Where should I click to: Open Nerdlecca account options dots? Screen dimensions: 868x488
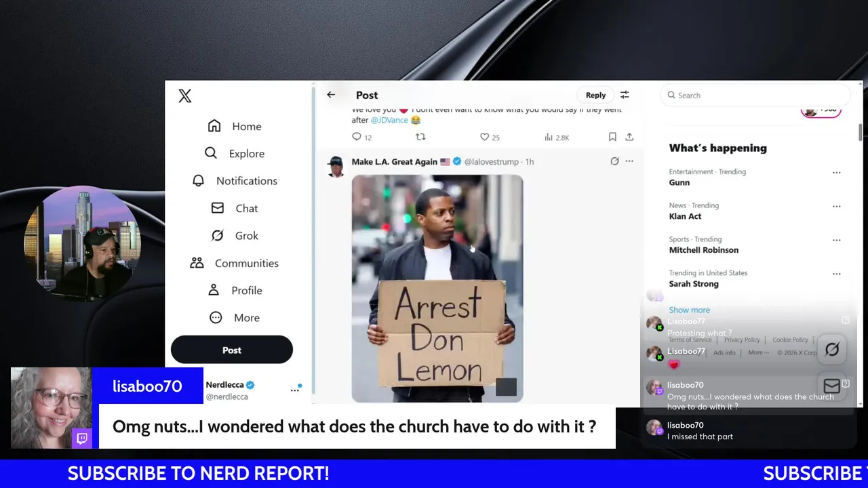click(x=295, y=389)
